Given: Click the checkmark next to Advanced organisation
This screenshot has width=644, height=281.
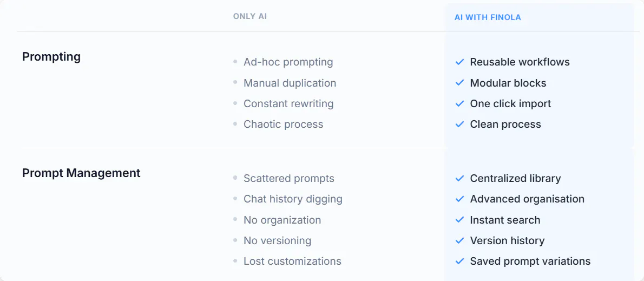Looking at the screenshot, I should [x=459, y=199].
